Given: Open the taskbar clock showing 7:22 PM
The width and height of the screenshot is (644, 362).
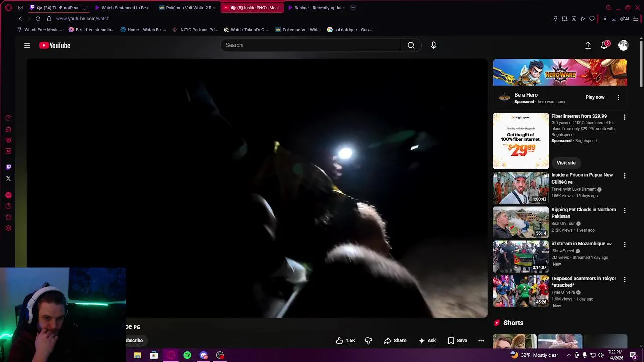Looking at the screenshot, I should coord(615,355).
